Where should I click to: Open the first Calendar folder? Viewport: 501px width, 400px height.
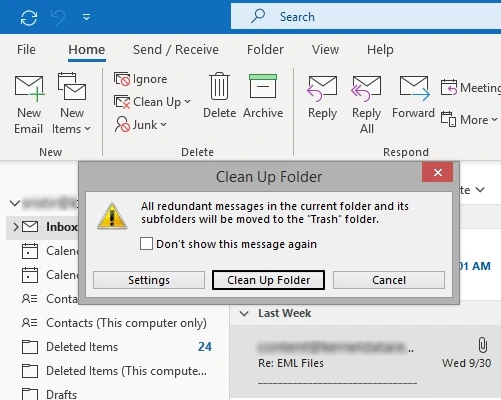50,251
